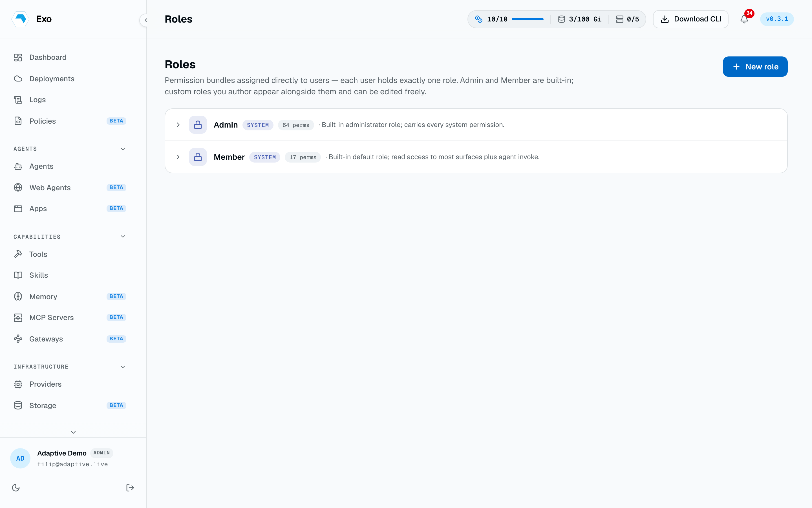Click the MCP Servers icon
The height and width of the screenshot is (508, 812).
(18, 317)
